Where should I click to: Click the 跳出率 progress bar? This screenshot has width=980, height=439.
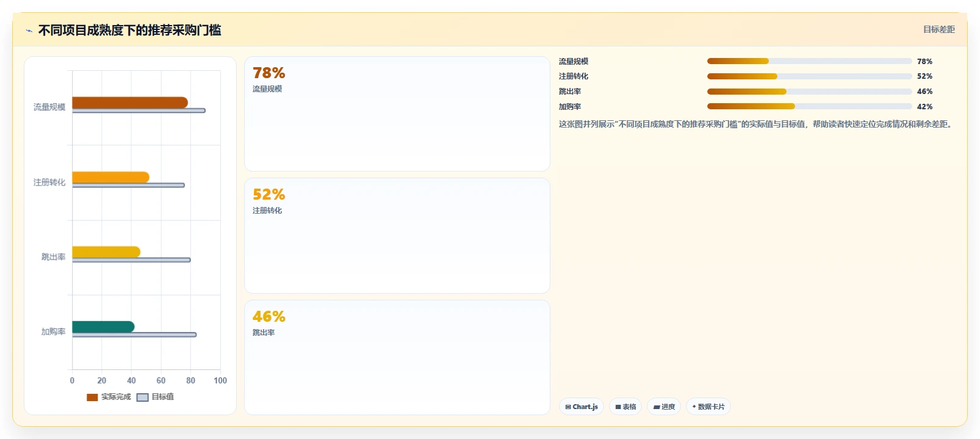[x=809, y=92]
